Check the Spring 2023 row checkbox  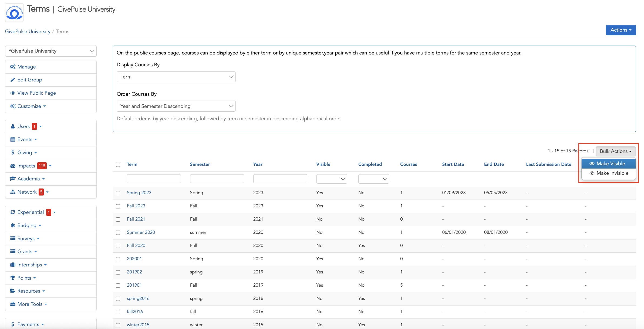click(x=118, y=193)
